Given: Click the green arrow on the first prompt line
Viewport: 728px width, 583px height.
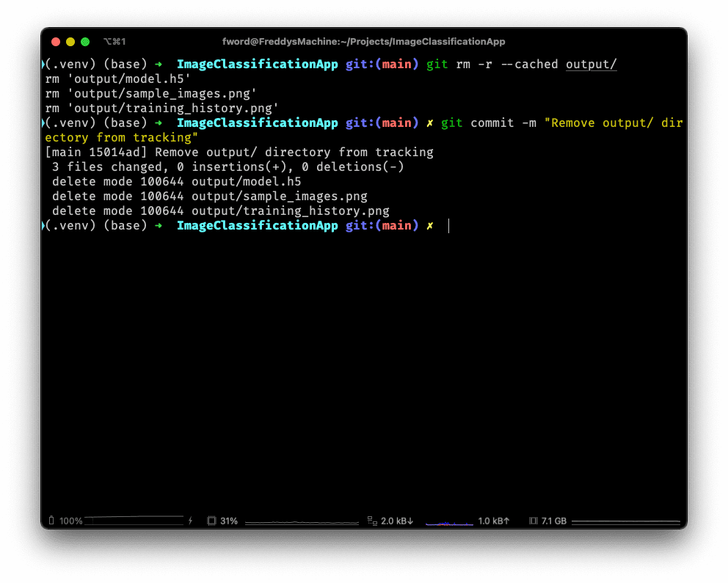Looking at the screenshot, I should coord(159,65).
